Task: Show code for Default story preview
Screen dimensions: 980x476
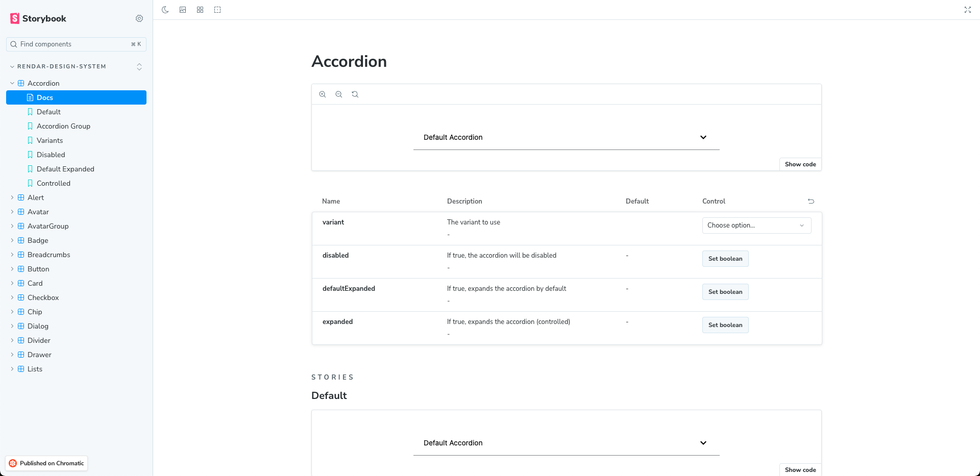Action: click(800, 470)
